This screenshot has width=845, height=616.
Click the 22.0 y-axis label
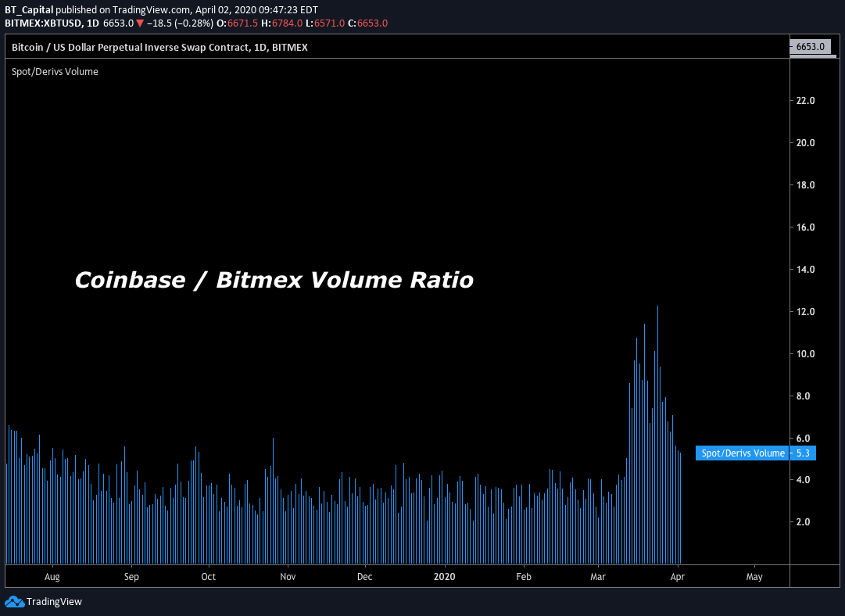(x=806, y=101)
